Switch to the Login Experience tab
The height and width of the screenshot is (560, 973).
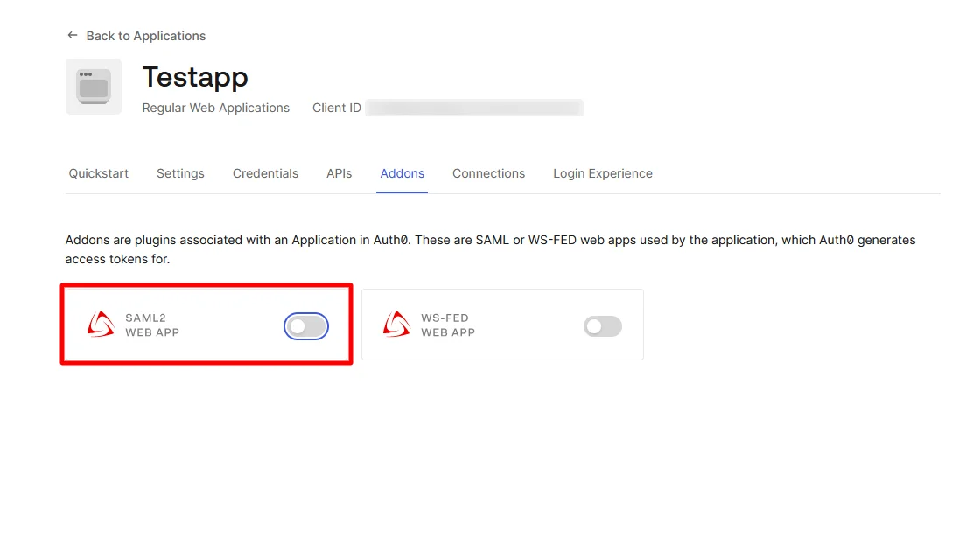[602, 173]
